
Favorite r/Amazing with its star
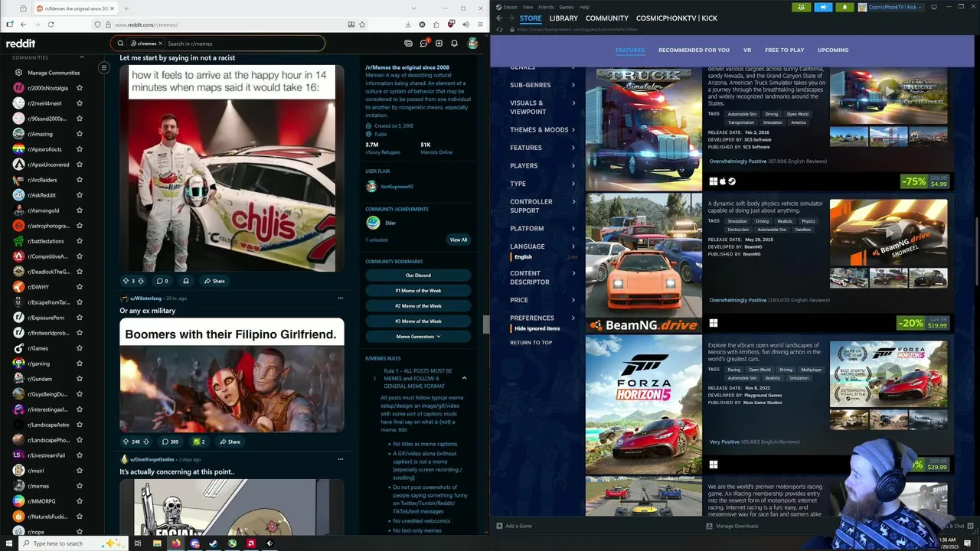pyautogui.click(x=80, y=134)
